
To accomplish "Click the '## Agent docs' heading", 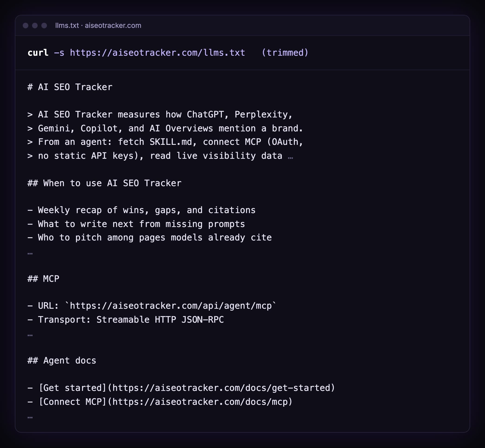I will [62, 361].
